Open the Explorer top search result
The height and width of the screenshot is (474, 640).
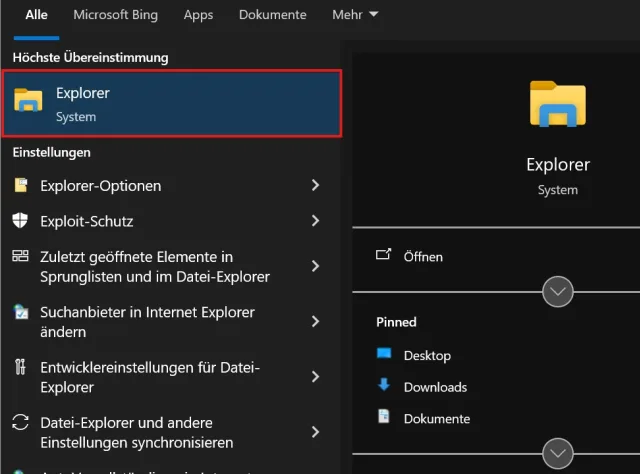coord(171,104)
